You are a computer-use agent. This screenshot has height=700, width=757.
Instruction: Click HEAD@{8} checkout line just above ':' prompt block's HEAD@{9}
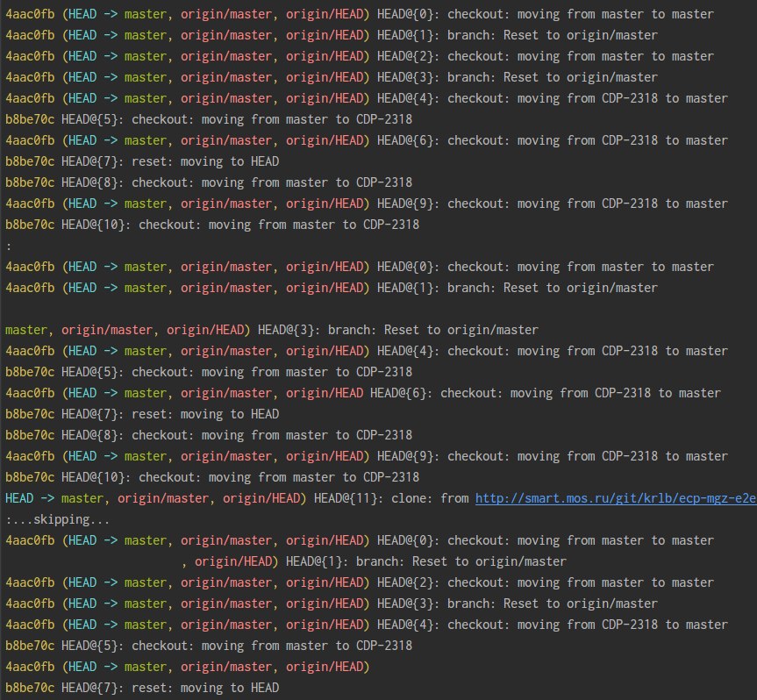[209, 182]
